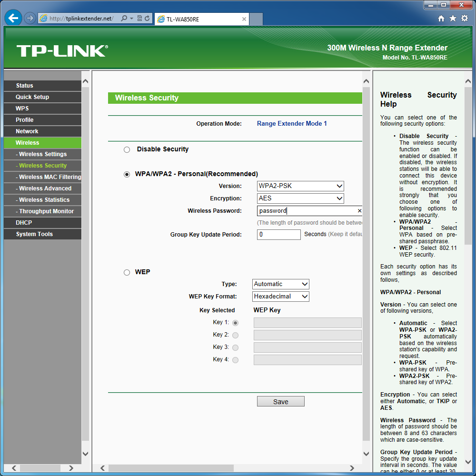Click the WEP Key 3 input field
The image size is (476, 476).
tap(307, 347)
